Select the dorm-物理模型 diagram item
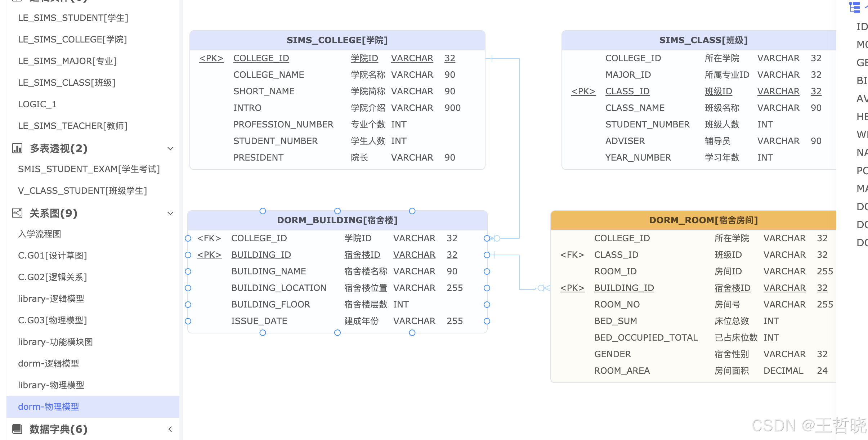868x440 pixels. tap(49, 407)
